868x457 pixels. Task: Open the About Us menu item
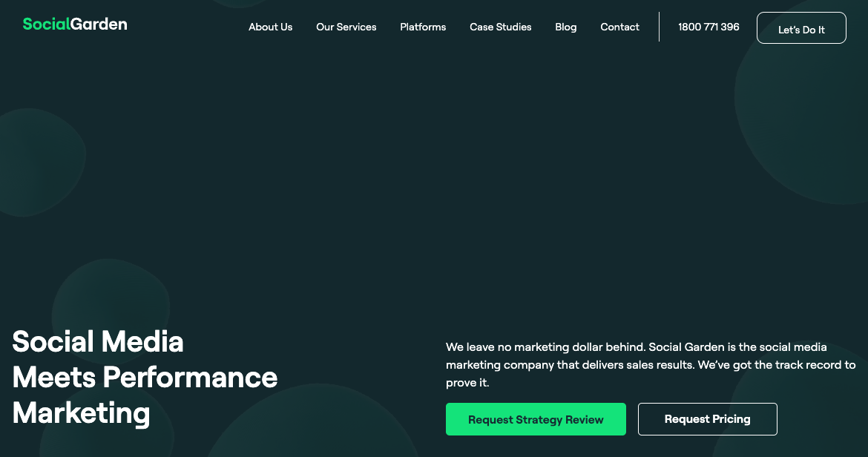coord(270,27)
